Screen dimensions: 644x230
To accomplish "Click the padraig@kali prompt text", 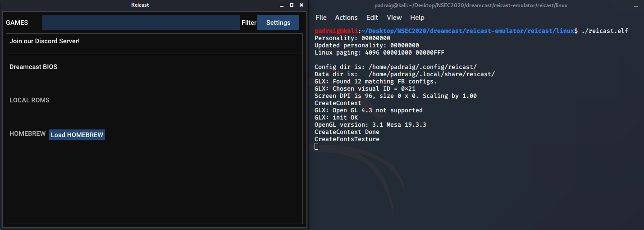I will 336,31.
